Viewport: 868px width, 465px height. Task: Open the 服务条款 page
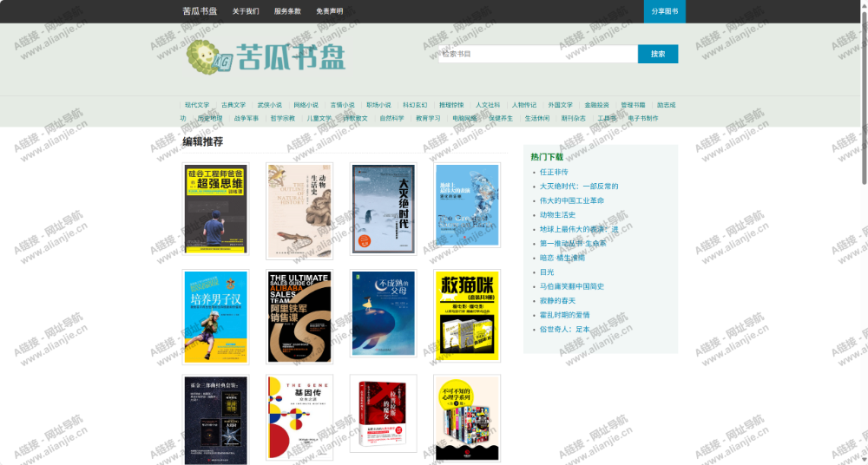click(287, 11)
